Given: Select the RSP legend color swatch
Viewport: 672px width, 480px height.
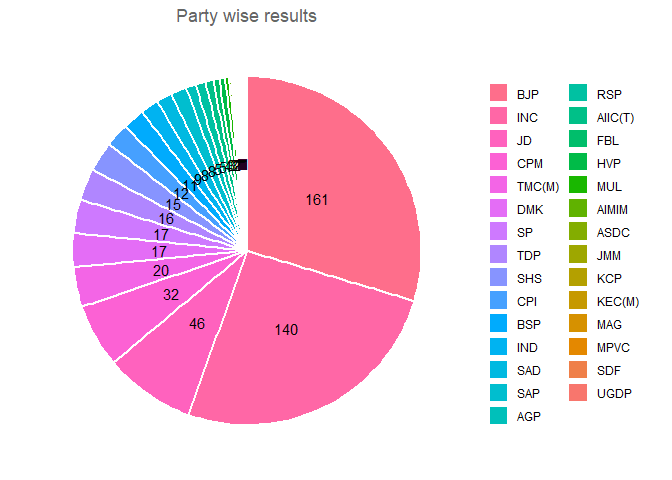Looking at the screenshot, I should pyautogui.click(x=578, y=94).
